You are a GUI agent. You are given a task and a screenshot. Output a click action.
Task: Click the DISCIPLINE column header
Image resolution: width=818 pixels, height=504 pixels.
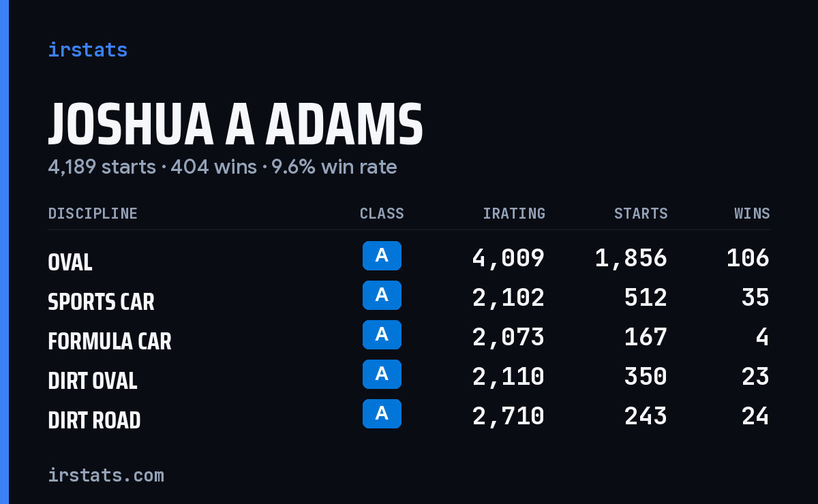pos(93,213)
